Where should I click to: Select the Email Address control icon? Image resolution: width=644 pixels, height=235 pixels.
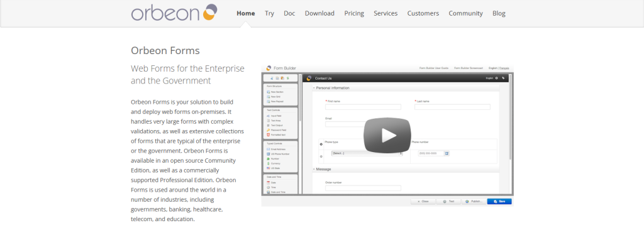point(268,150)
